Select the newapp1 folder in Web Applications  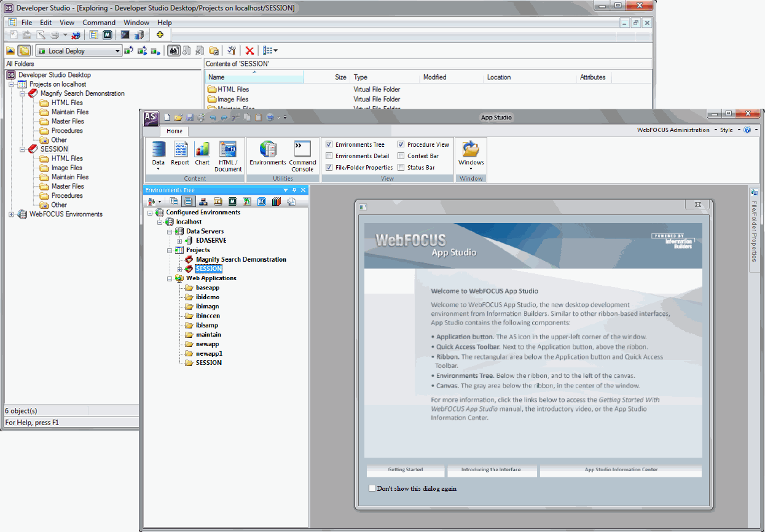pyautogui.click(x=209, y=354)
